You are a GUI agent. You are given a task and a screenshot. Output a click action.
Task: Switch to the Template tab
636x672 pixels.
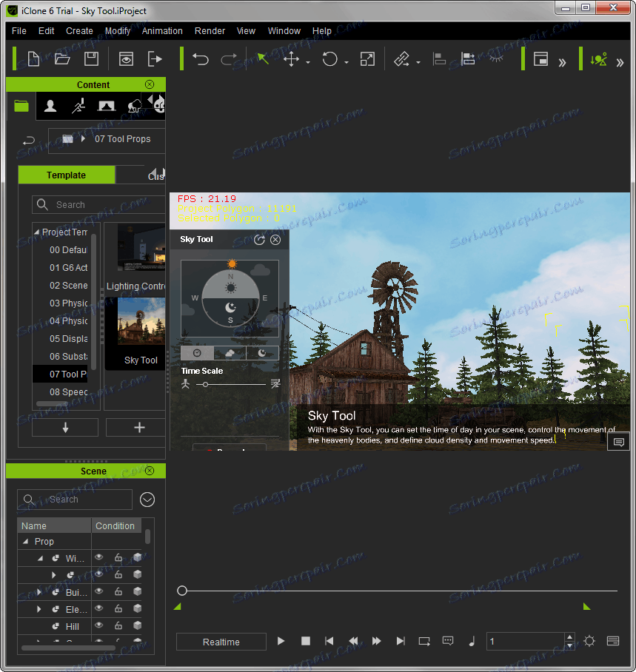click(67, 175)
